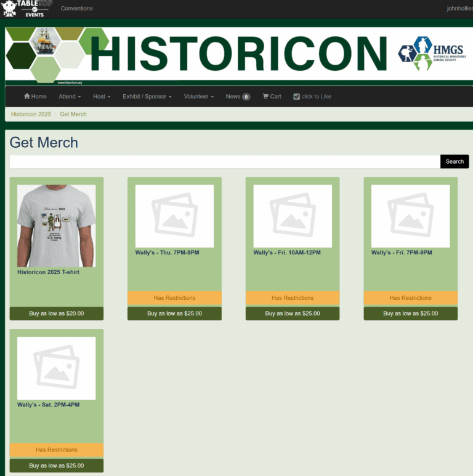Open the Conventions menu item
The image size is (473, 476).
coord(76,9)
